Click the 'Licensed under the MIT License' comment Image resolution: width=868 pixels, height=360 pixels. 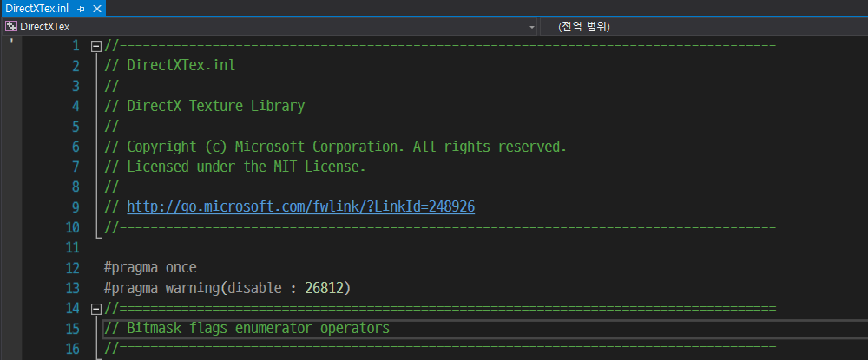coord(235,167)
